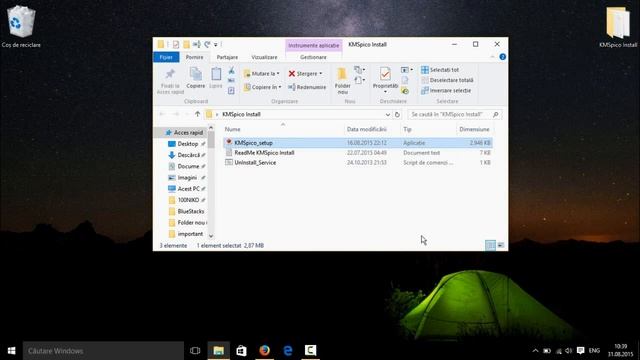Screen dimensions: 640x360
Task: Click the Proprietăți checkmark icon
Action: 385,74
